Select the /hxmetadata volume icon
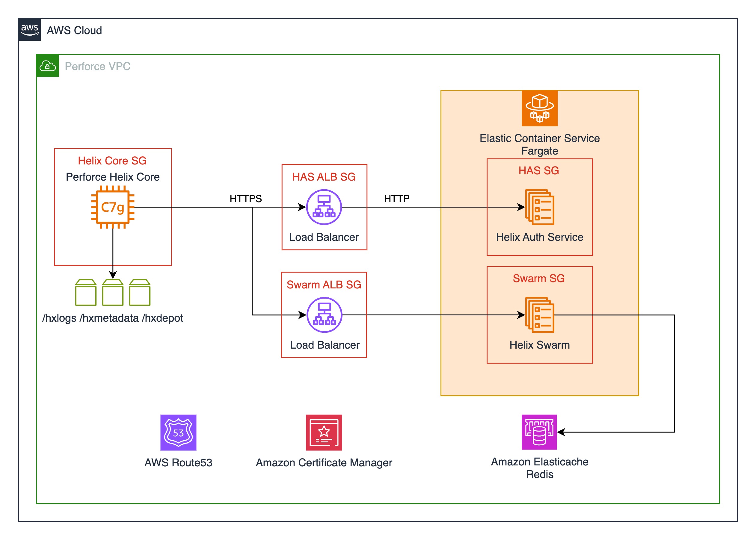 [113, 292]
